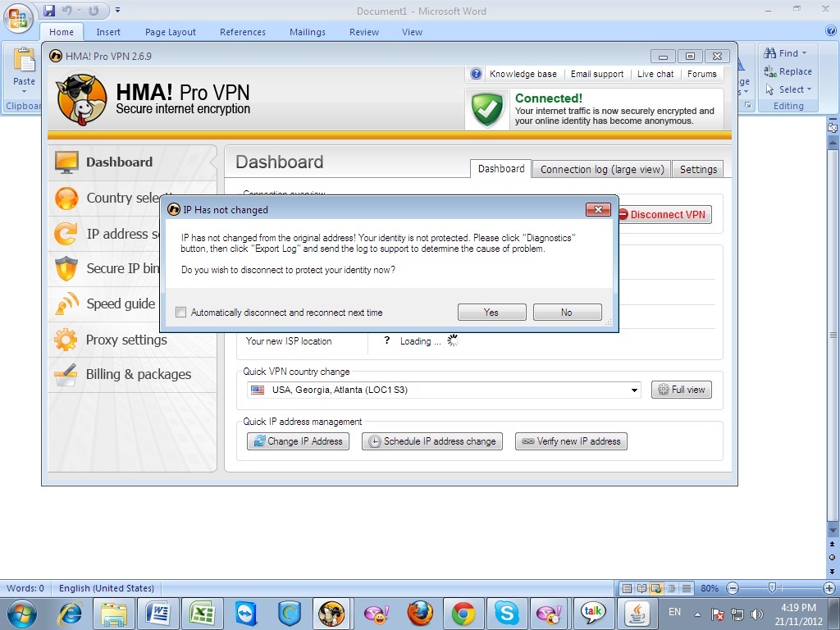
Task: Click the HMA donkey logo
Action: [x=82, y=99]
